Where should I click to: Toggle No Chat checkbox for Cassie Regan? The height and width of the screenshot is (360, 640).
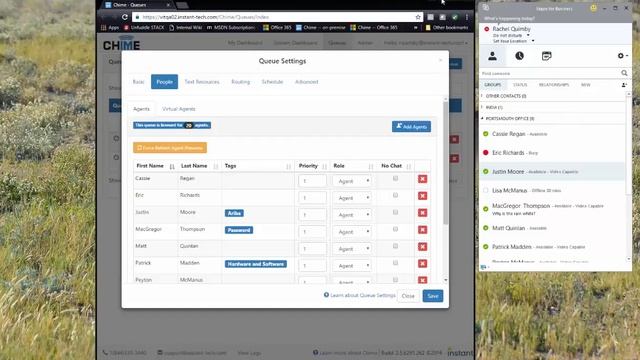pos(395,178)
